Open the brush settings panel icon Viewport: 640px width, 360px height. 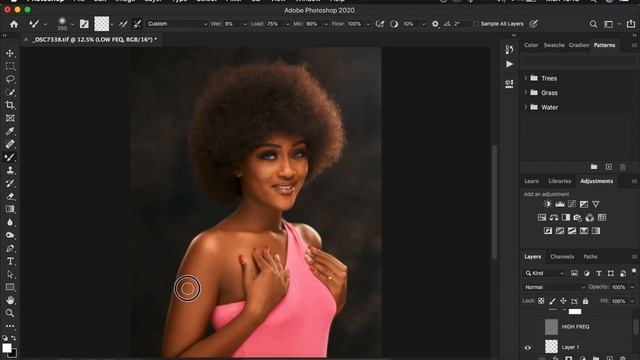(84, 24)
